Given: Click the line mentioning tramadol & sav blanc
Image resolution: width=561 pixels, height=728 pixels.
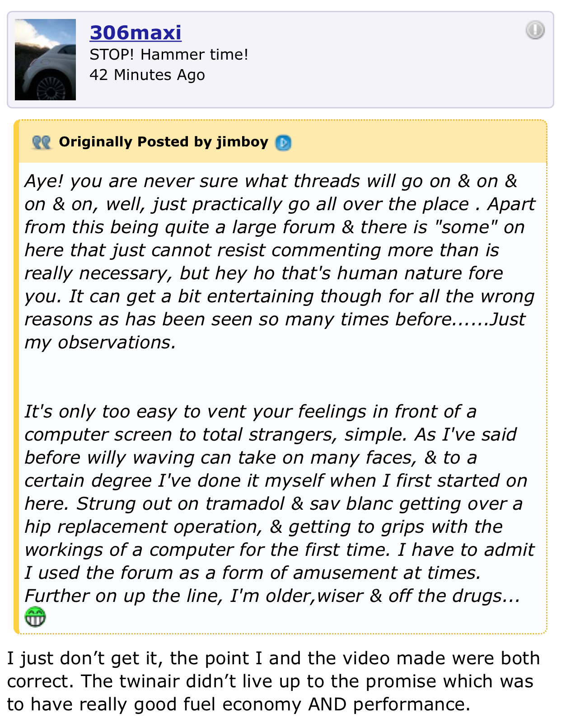Looking at the screenshot, I should click(273, 503).
